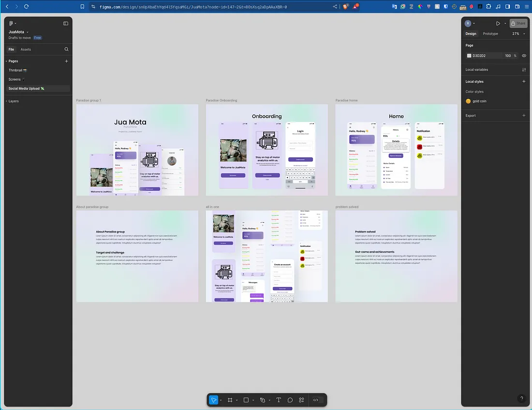
Task: Open the 27% zoom dropdown
Action: click(518, 34)
